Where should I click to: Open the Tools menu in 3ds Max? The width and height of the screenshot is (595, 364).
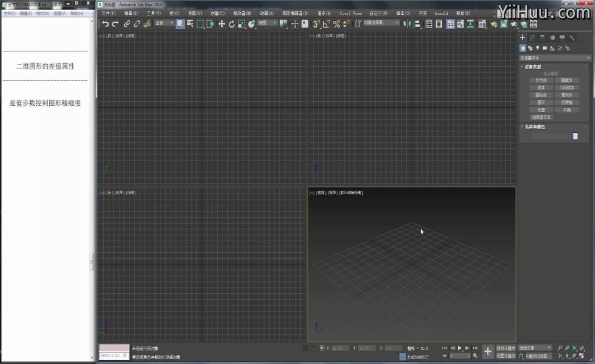click(154, 13)
